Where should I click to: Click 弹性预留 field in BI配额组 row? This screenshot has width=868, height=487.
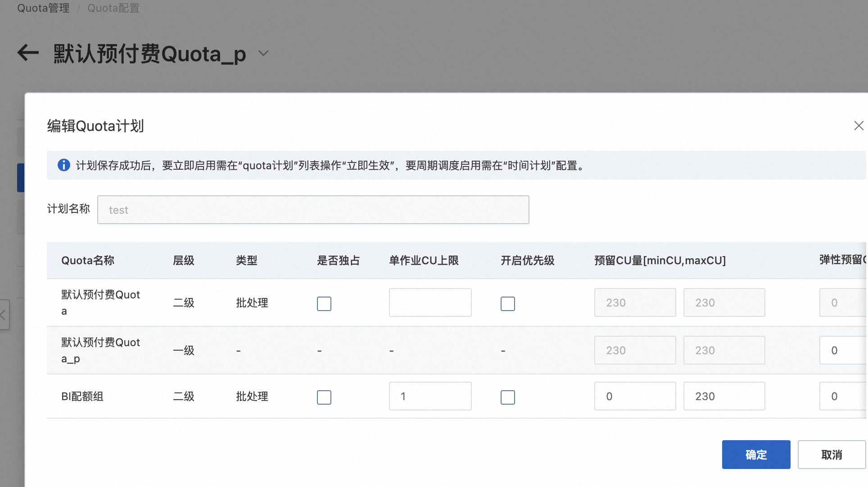[843, 396]
